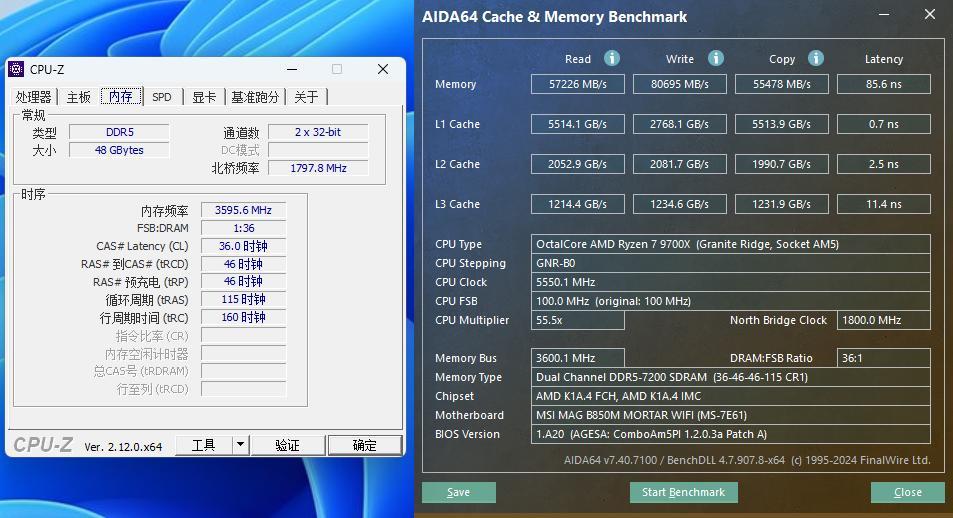Click the Memory Latency value 85.6 ns
Image resolution: width=953 pixels, height=518 pixels.
coord(884,84)
